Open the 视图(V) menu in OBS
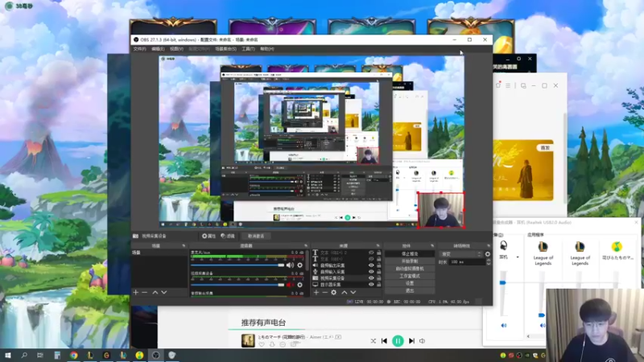 [176, 49]
